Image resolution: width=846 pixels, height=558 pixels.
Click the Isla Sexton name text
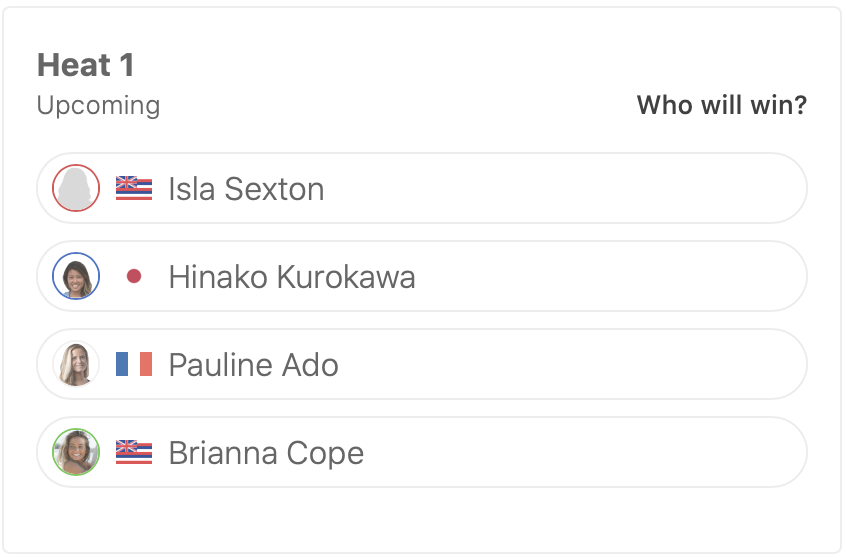[x=246, y=188]
